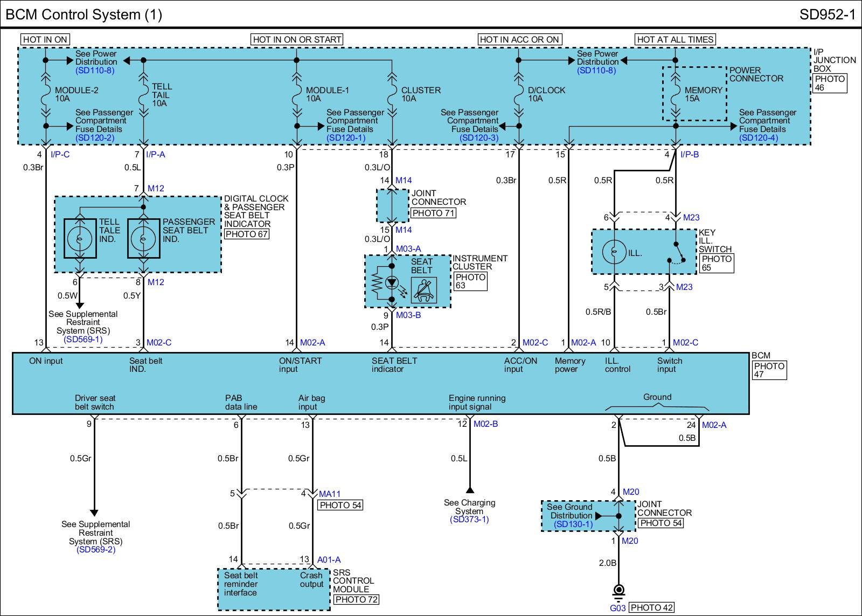Viewport: 862px width, 616px height.
Task: Open the SD569-1 SRS reference link
Action: 82,340
